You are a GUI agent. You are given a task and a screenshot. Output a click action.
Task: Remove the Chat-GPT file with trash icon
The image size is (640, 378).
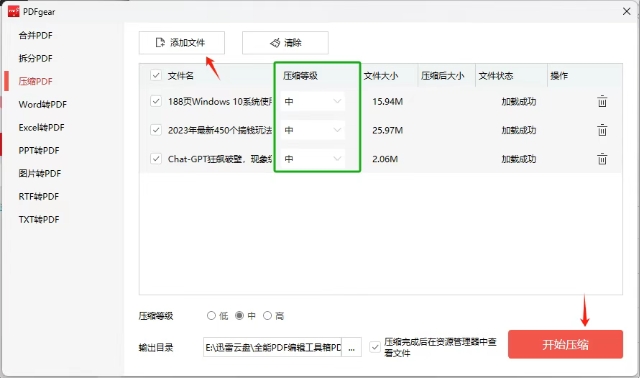pos(602,159)
